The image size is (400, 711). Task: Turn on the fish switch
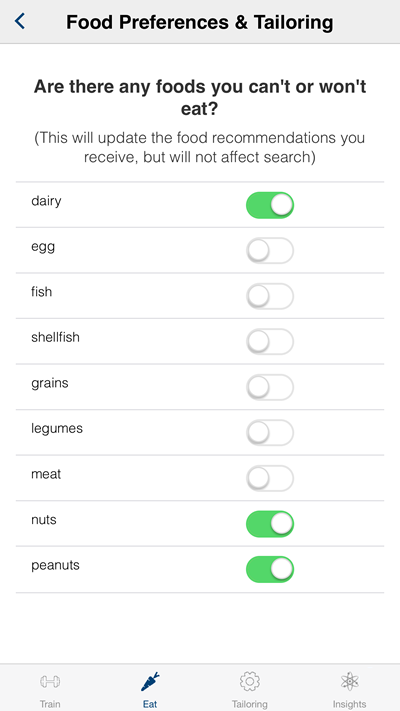click(270, 296)
